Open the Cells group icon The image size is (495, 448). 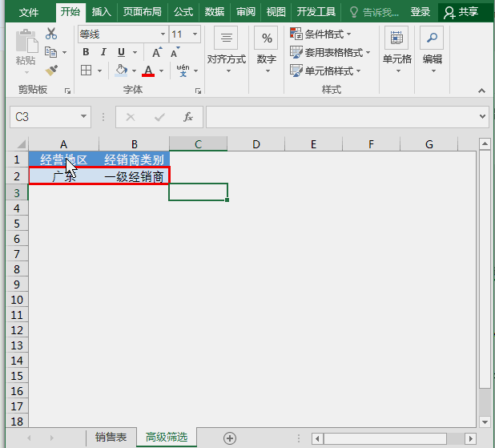point(396,38)
